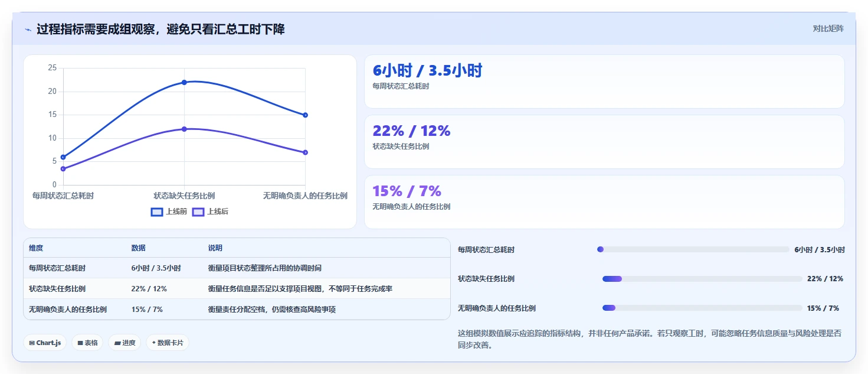Click the 6小时 / 3.5小时 card value
Image resolution: width=868 pixels, height=374 pixels.
pos(427,70)
